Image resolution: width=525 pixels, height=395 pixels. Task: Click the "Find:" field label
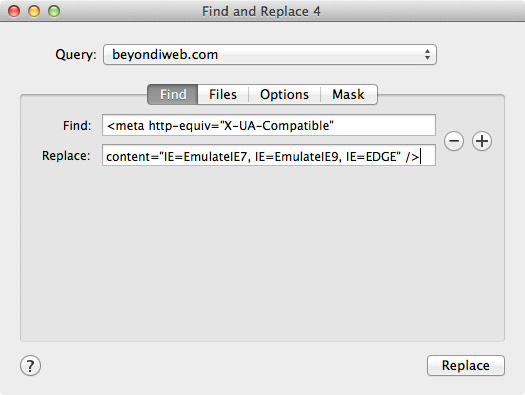77,126
